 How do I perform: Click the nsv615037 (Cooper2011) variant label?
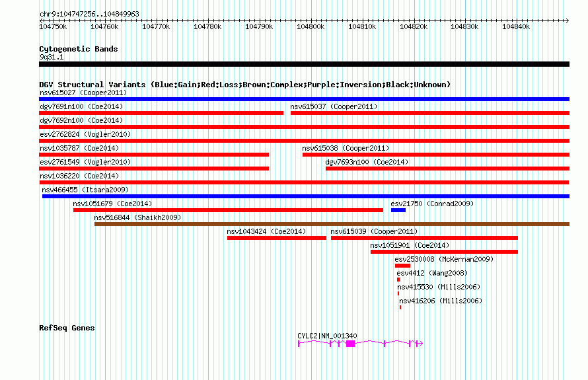(334, 106)
